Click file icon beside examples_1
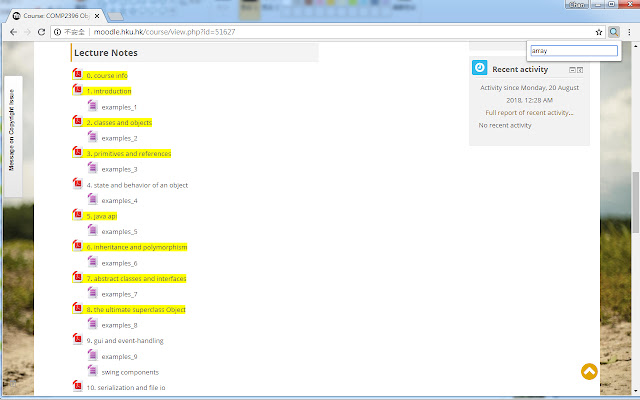640x400 pixels. [x=93, y=106]
